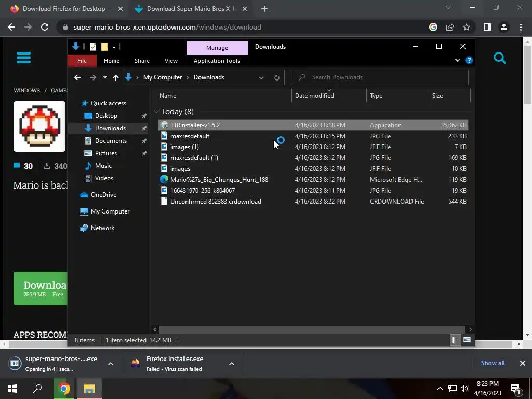Open taskbar search magnifier
The width and height of the screenshot is (532, 399).
(37, 389)
